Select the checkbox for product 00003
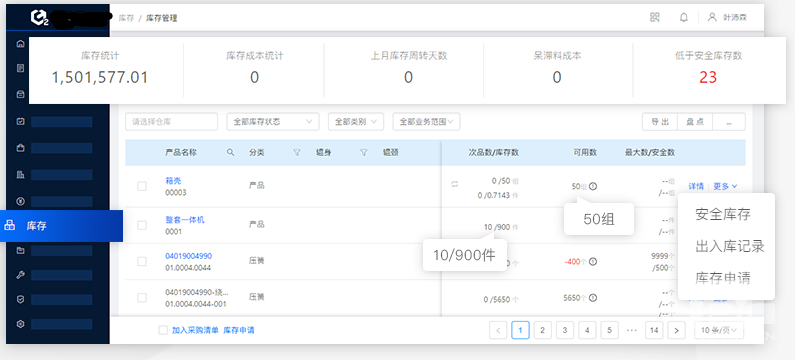Viewport: 795px width, 360px height. coord(142,186)
